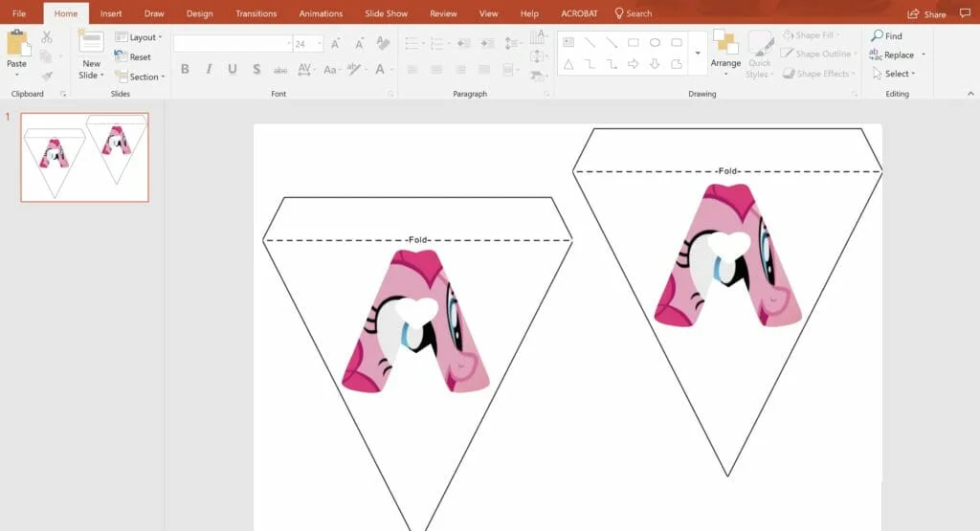This screenshot has height=531, width=980.
Task: Click the Font Color button
Action: click(x=381, y=69)
